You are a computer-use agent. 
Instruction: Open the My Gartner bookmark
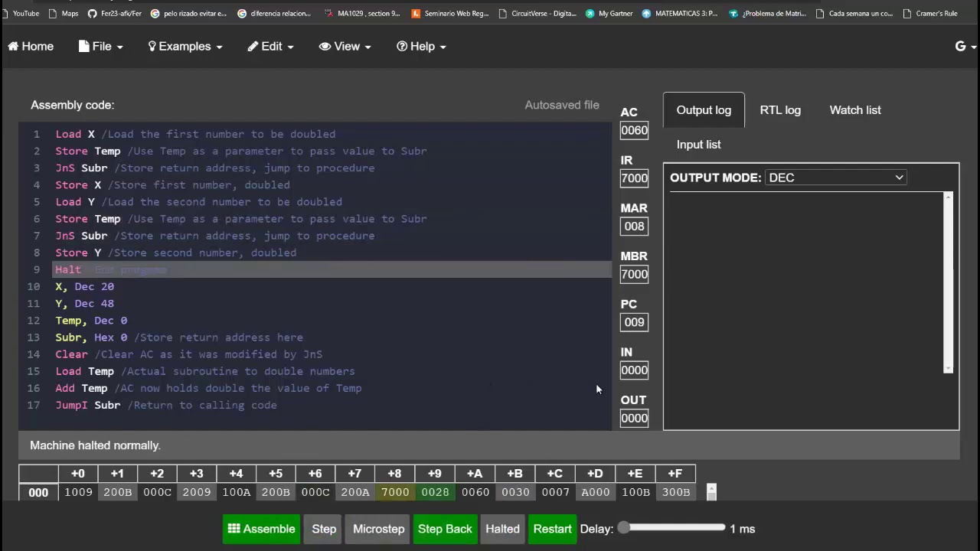pos(609,13)
